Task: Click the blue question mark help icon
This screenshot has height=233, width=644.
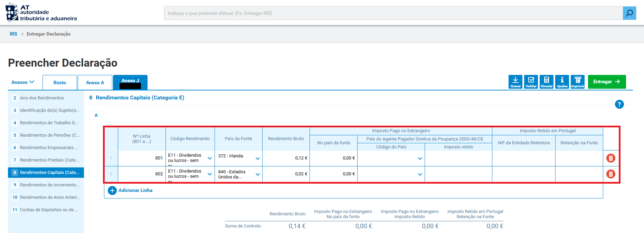Action: pyautogui.click(x=619, y=104)
